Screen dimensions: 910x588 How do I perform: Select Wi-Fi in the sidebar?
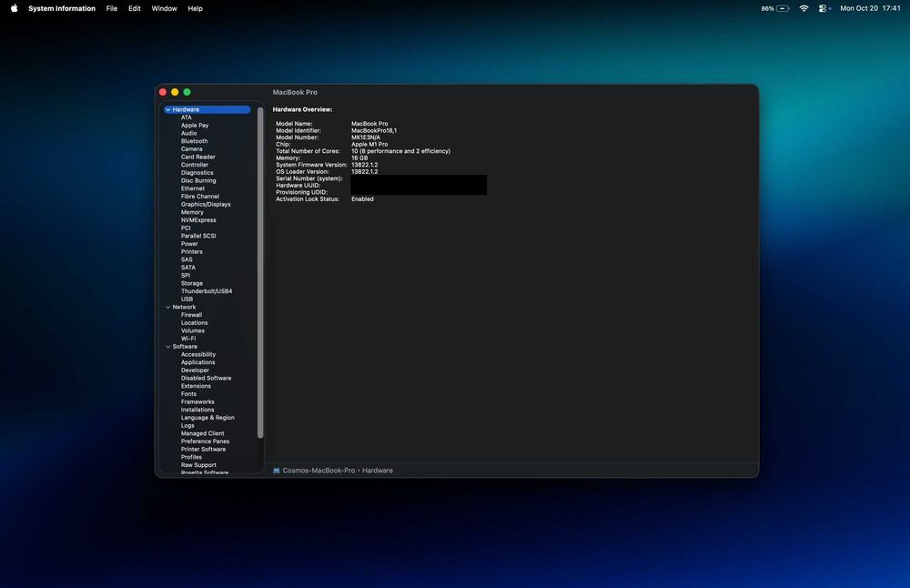(188, 339)
